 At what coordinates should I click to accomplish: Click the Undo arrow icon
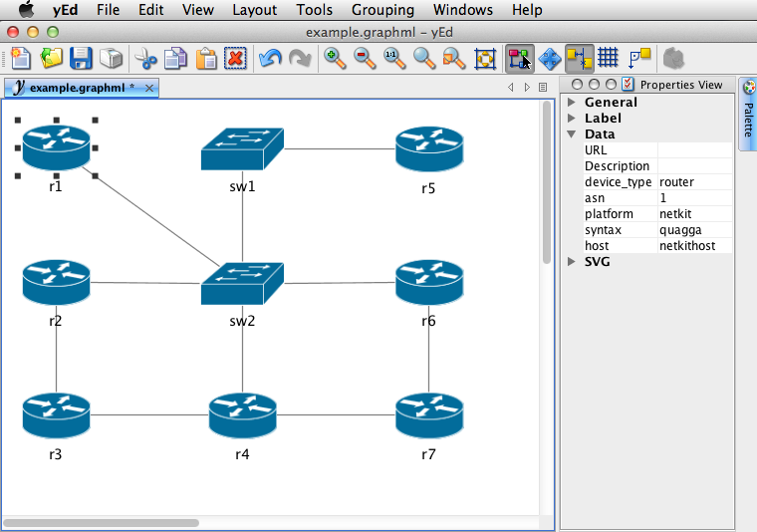pos(269,59)
